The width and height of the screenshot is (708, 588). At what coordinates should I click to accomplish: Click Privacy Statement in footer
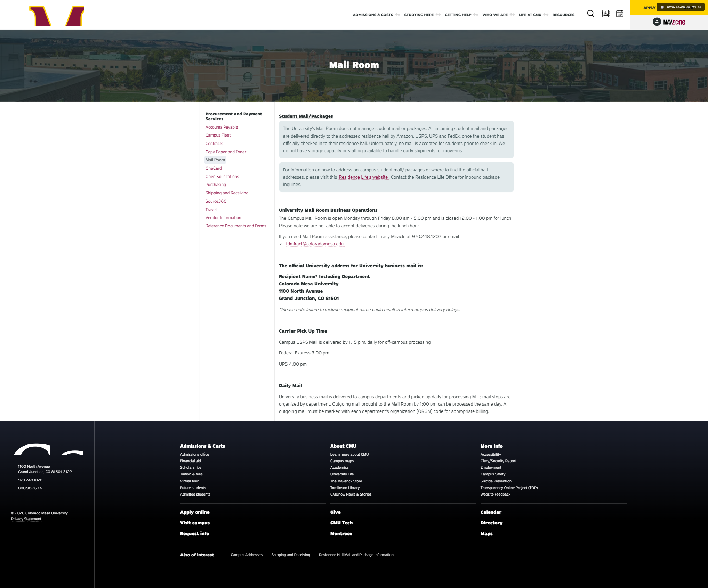pyautogui.click(x=26, y=519)
